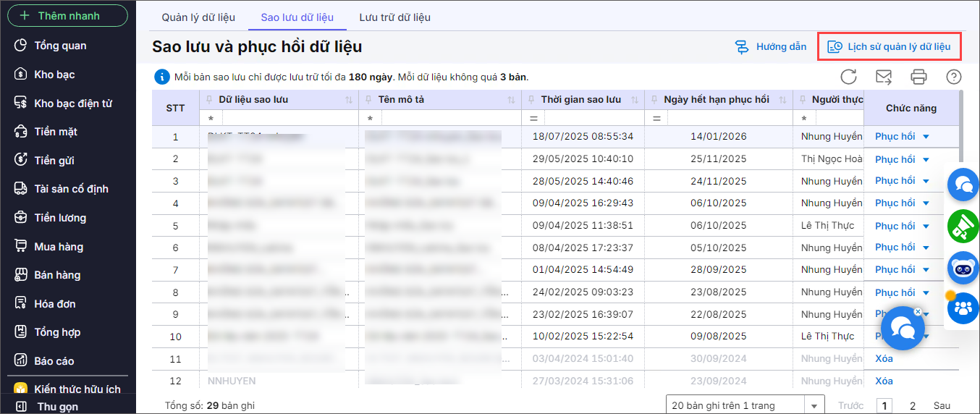Sort by Ngày hết hạn phục hồi
Image resolution: width=980 pixels, height=414 pixels.
tap(783, 100)
